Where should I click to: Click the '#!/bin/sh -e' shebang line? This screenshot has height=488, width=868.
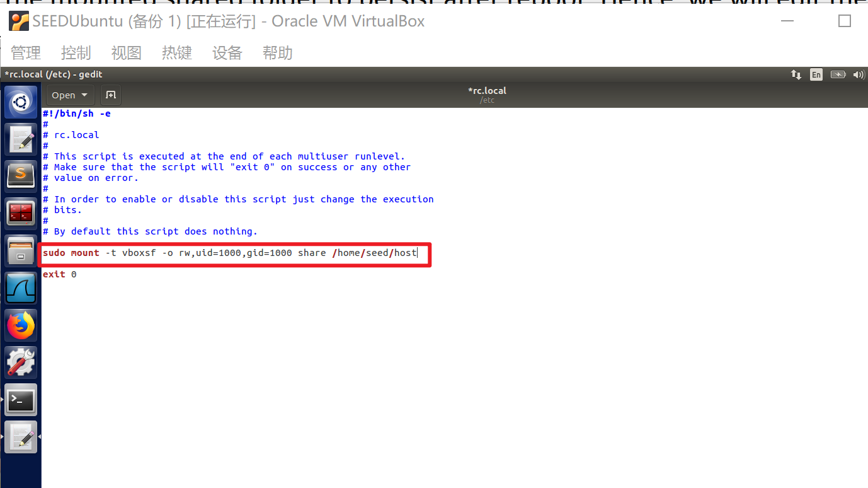tap(77, 113)
